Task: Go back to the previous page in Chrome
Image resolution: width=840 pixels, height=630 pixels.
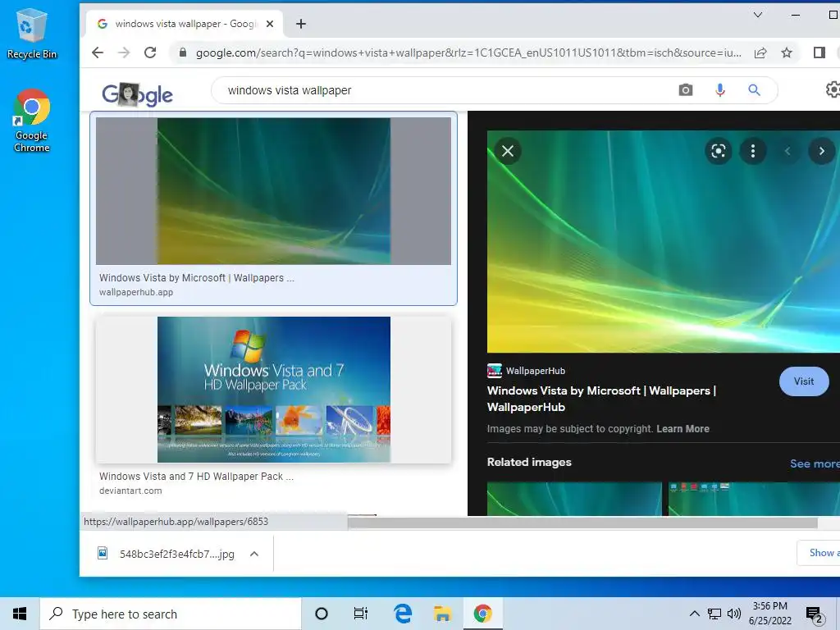Action: (x=98, y=52)
